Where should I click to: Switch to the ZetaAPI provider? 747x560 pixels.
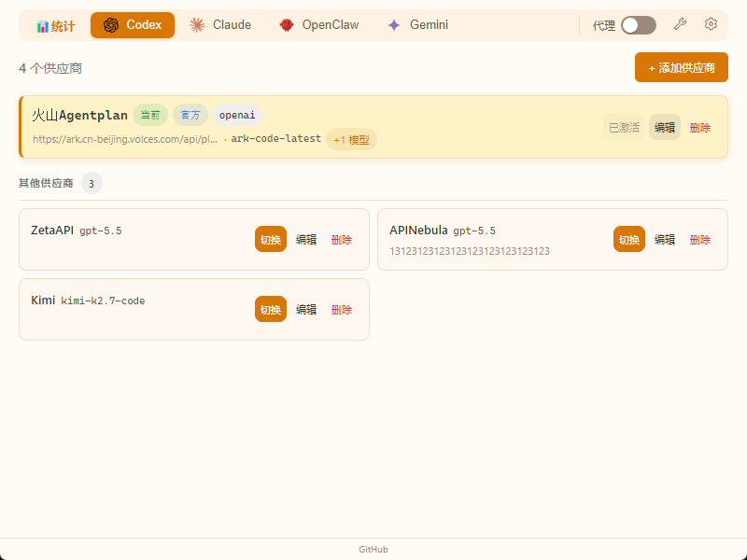pyautogui.click(x=271, y=239)
